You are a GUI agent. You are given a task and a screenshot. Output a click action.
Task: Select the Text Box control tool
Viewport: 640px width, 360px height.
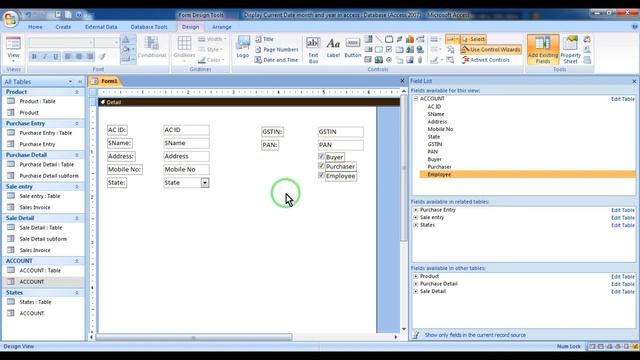pos(313,50)
